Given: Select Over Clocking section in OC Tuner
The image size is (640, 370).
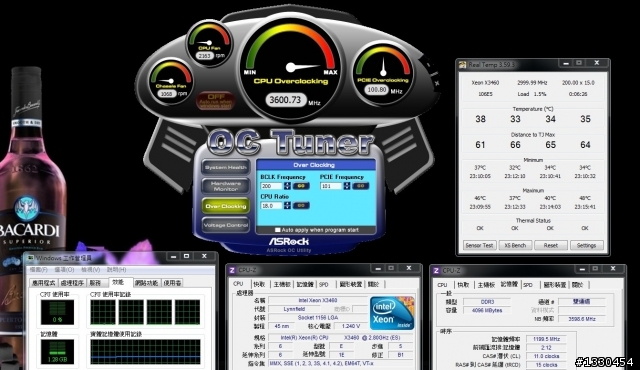Looking at the screenshot, I should click(x=226, y=206).
